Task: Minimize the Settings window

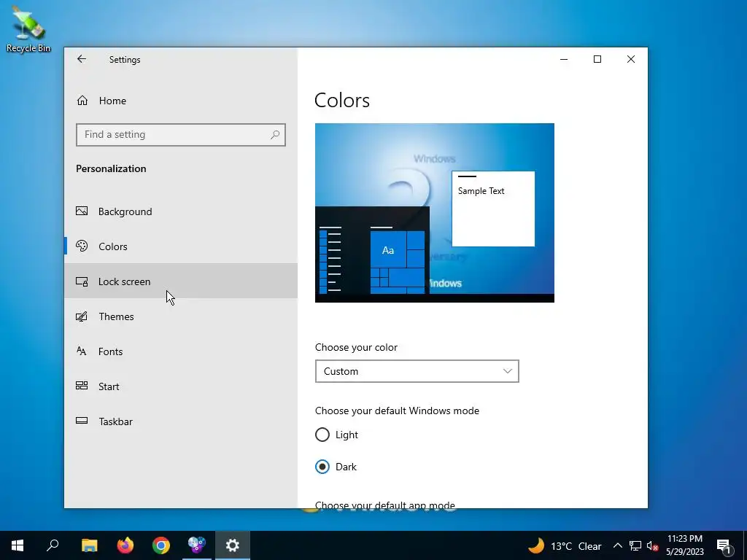Action: (564, 59)
